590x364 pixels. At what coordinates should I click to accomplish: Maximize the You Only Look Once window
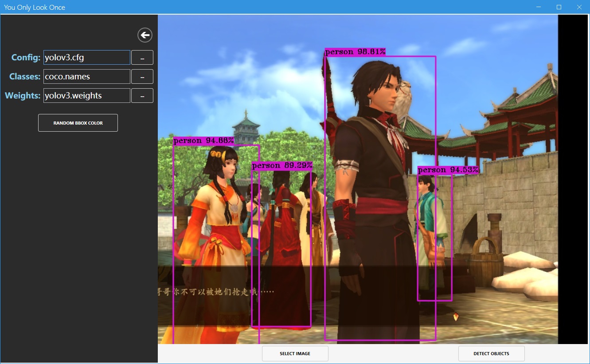[x=559, y=7]
